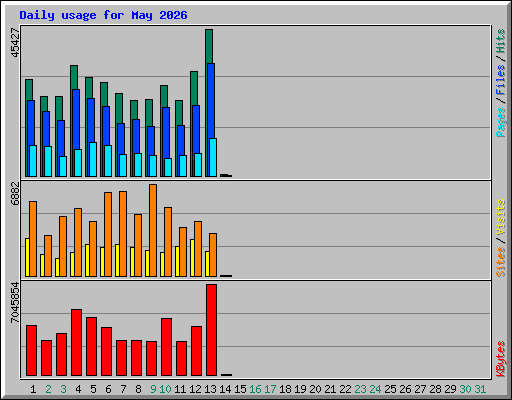Click the red KBytes bar for day 4
512x400 pixels.
(x=76, y=343)
